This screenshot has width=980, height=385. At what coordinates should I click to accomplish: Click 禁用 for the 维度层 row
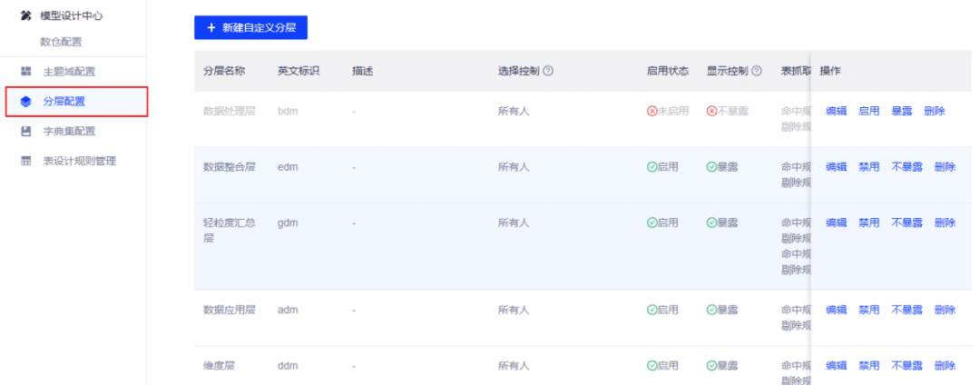point(868,365)
